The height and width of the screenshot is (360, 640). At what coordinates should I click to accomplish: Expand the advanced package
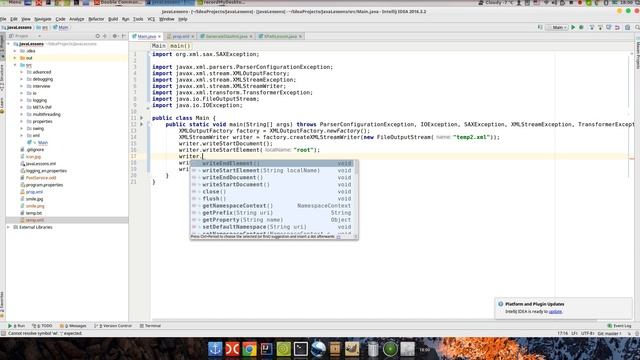pos(22,72)
